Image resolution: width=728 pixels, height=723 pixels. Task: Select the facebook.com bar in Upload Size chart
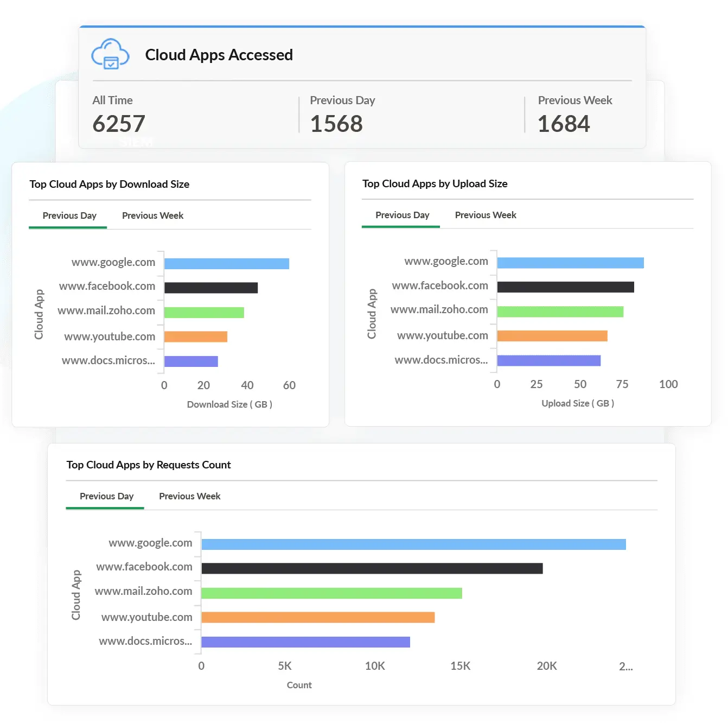click(x=566, y=287)
